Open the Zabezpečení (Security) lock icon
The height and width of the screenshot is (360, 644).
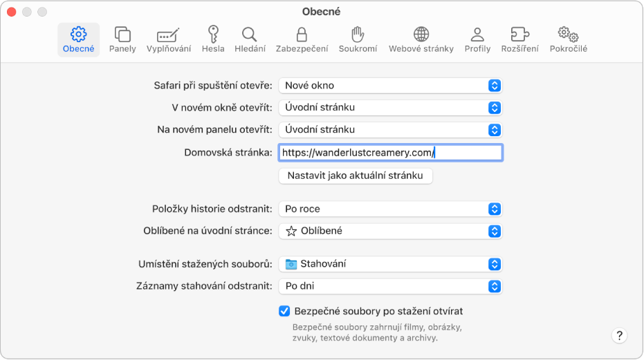pos(302,35)
